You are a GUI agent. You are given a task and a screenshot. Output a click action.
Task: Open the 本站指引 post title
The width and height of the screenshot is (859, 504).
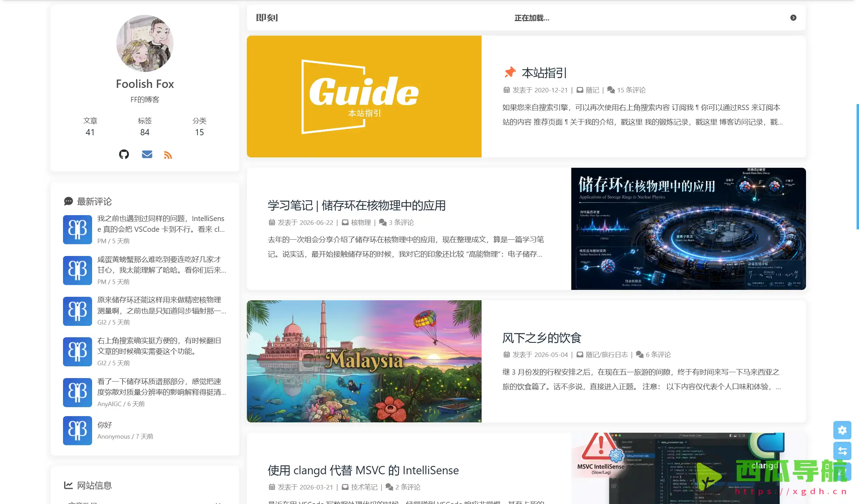[x=544, y=73]
